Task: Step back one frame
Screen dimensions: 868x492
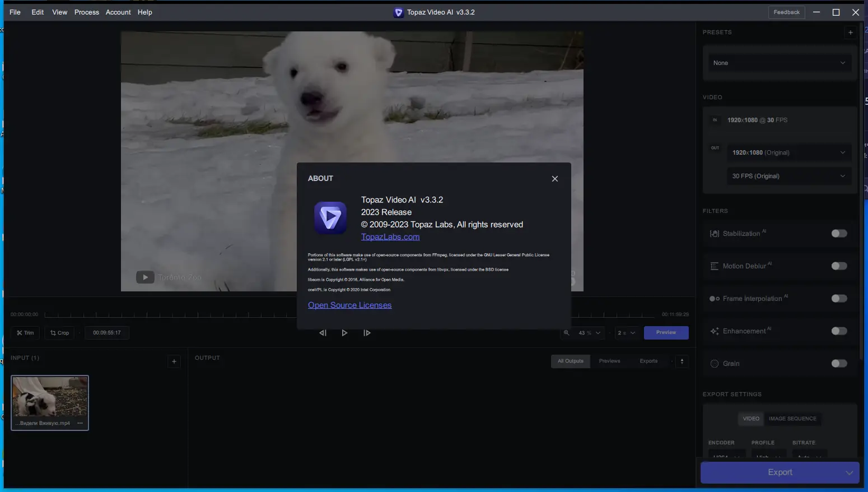Action: click(x=323, y=333)
